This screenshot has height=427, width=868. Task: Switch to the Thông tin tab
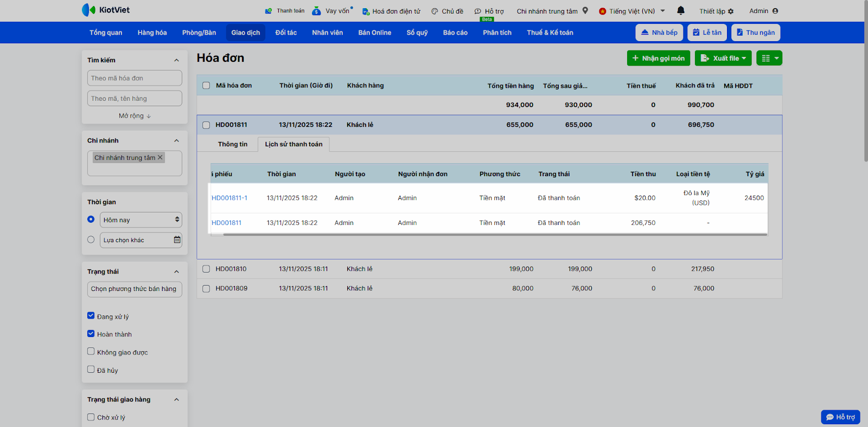point(232,144)
